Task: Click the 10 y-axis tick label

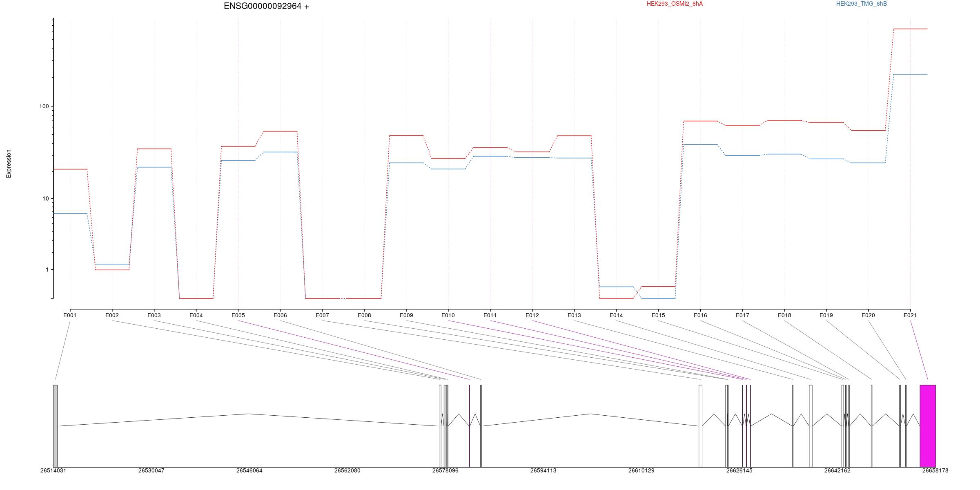Action: (45, 198)
